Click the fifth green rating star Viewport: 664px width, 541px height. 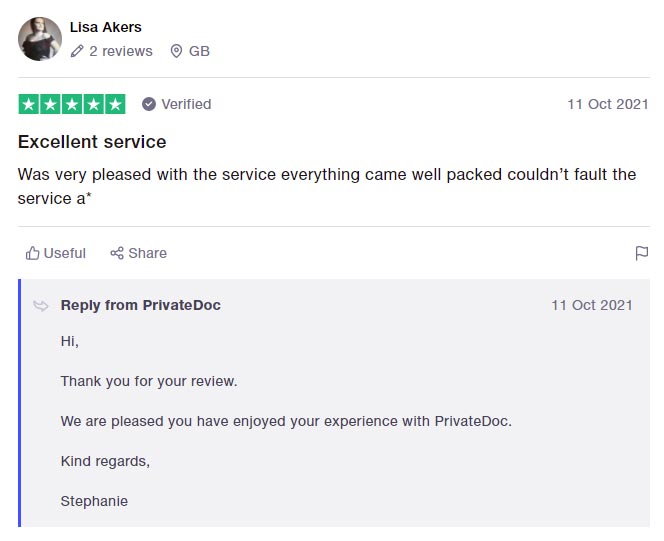pyautogui.click(x=115, y=104)
